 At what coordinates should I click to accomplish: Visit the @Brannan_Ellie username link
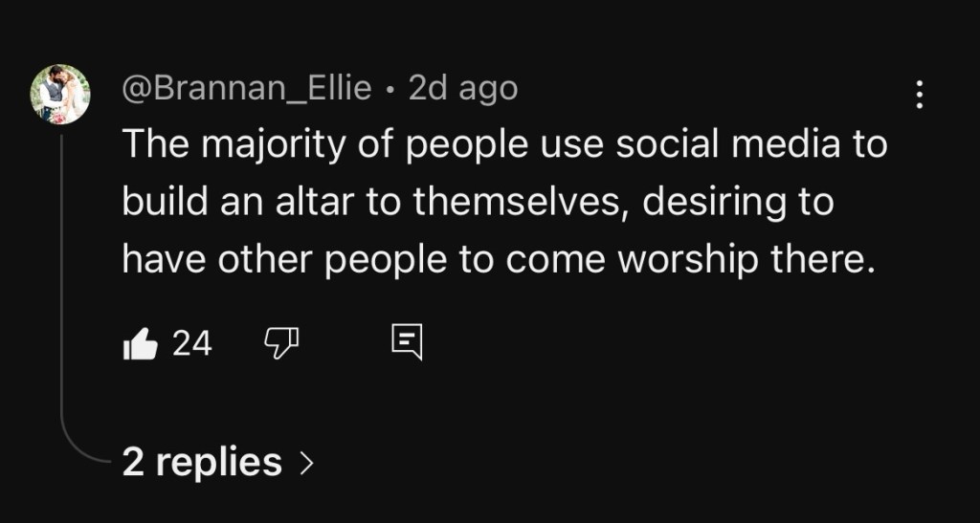247,89
